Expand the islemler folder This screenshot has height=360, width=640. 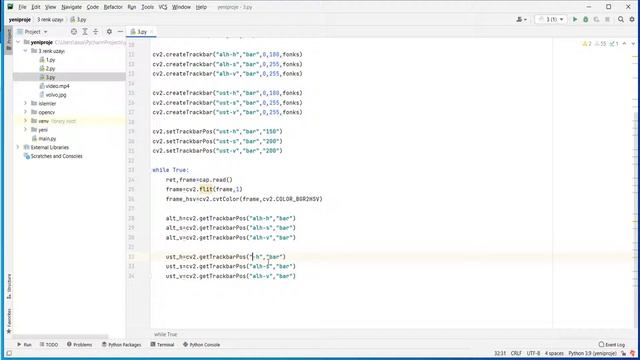point(26,103)
